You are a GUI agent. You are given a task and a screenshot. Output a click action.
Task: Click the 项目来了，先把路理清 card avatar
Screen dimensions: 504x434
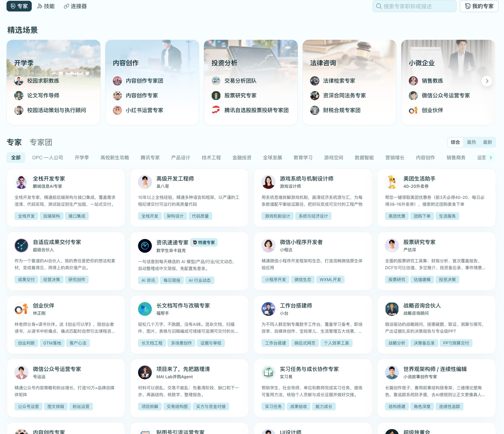[145, 372]
